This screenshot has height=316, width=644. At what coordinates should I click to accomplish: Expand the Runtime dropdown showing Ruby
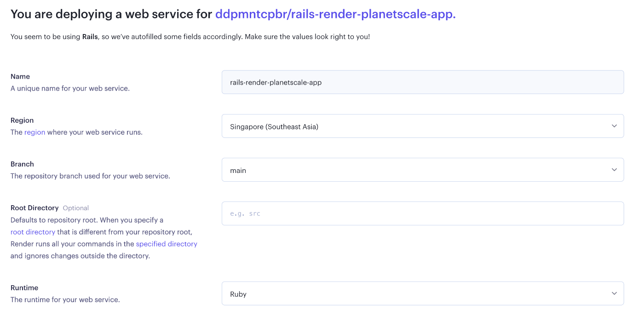423,293
